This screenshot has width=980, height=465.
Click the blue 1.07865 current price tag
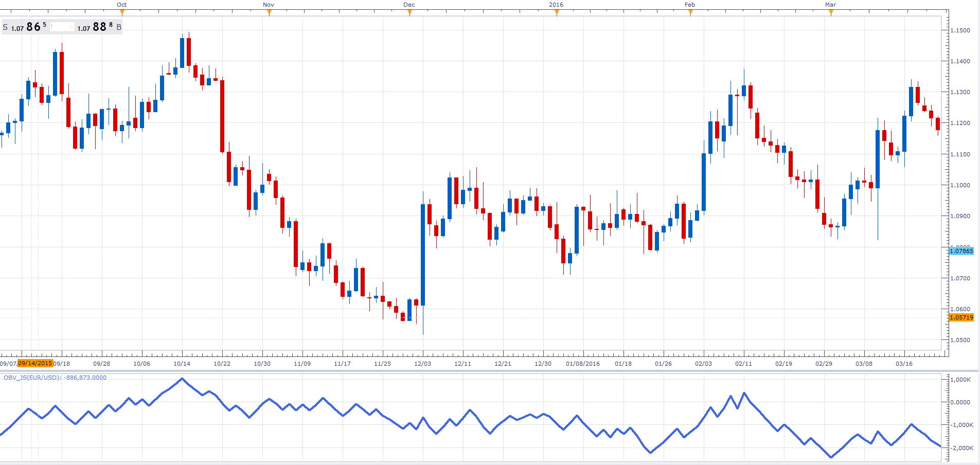coord(961,251)
